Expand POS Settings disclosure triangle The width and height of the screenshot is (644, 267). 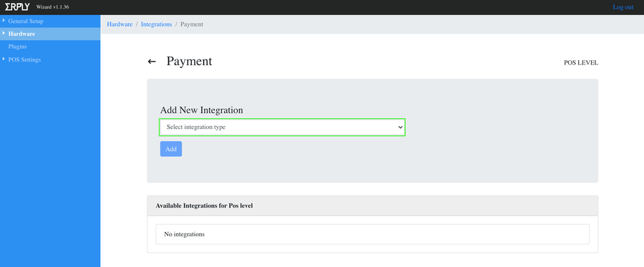4,59
